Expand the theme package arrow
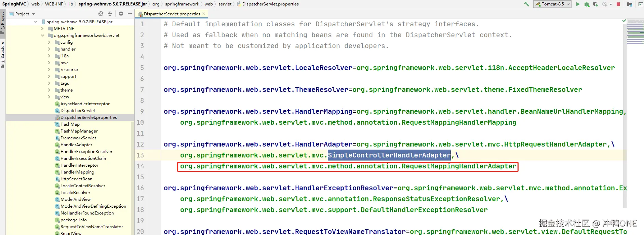Viewport: 644px width, 235px height. click(x=49, y=90)
